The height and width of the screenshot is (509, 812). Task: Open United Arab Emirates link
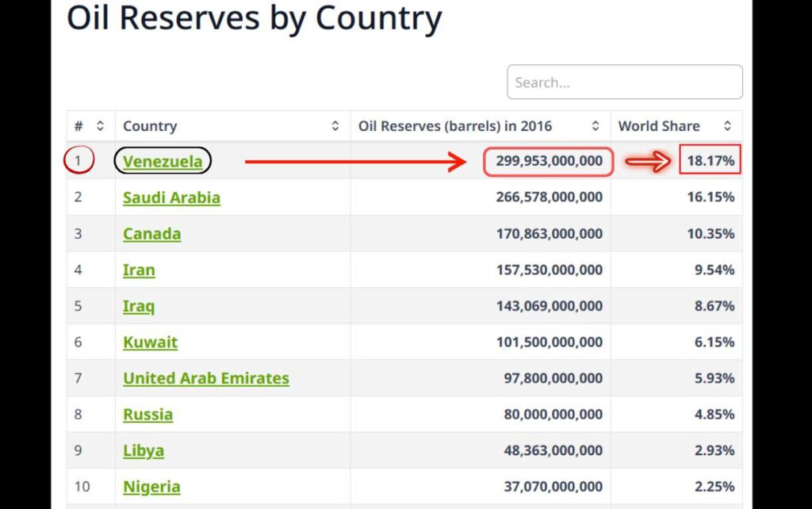tap(205, 378)
